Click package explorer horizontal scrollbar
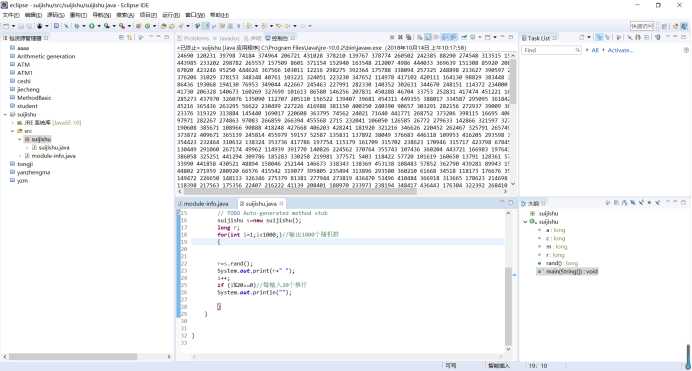 coord(73,356)
